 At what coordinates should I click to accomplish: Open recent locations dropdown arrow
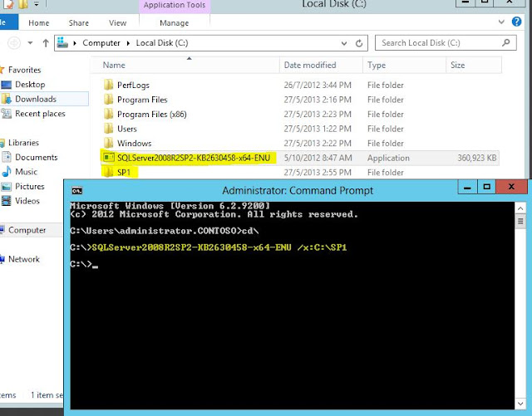(30, 43)
